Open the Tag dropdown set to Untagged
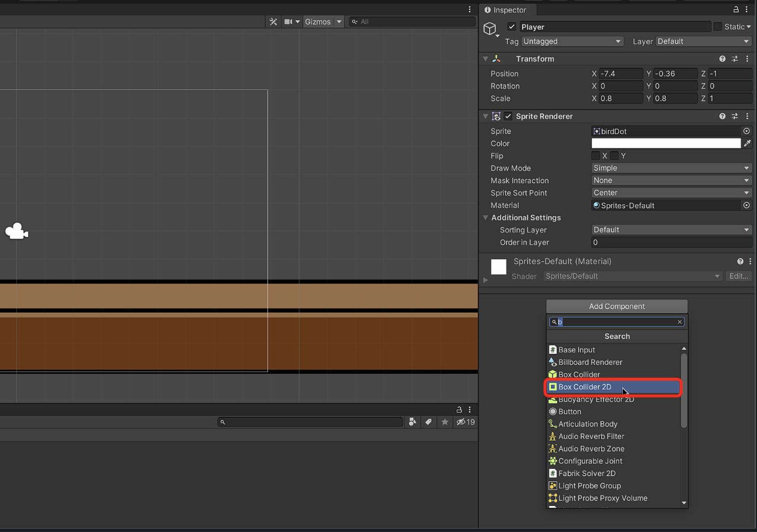This screenshot has width=757, height=532. (572, 41)
